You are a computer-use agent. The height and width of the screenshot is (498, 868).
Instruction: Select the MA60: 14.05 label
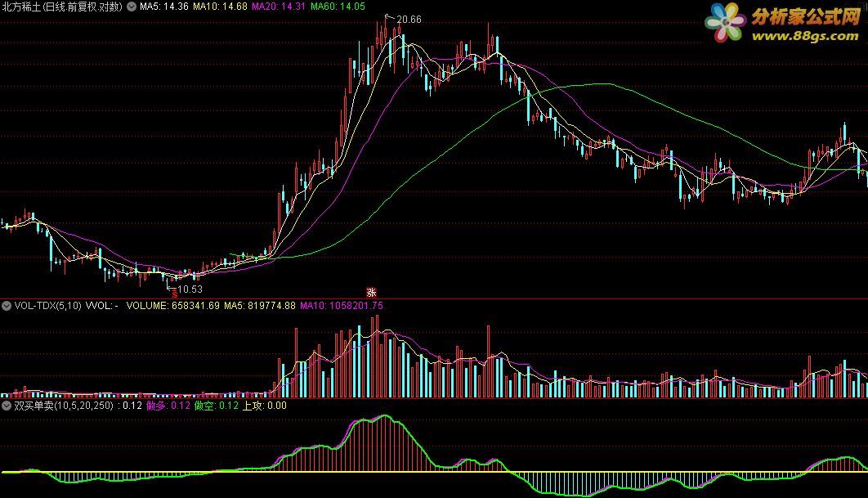click(338, 7)
